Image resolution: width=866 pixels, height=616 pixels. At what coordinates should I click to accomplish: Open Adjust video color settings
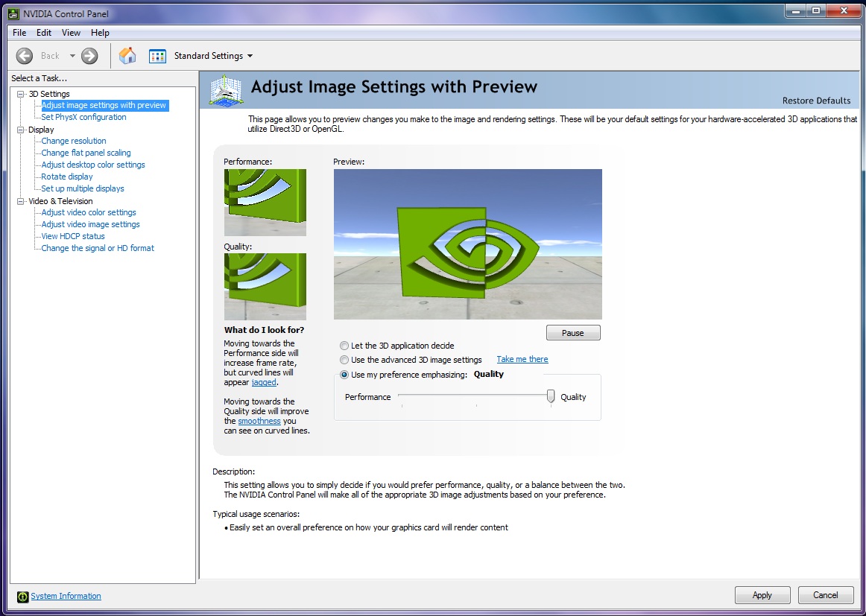[x=89, y=212]
